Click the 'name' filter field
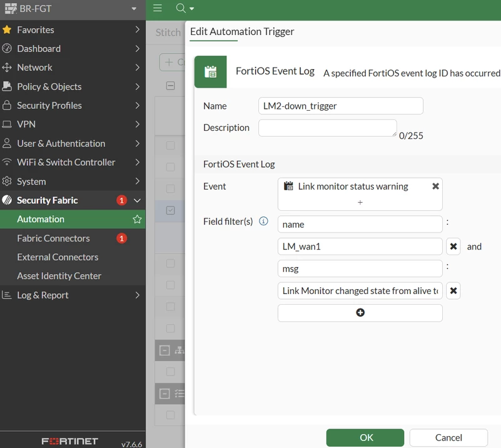Image resolution: width=501 pixels, height=448 pixels. coord(360,225)
